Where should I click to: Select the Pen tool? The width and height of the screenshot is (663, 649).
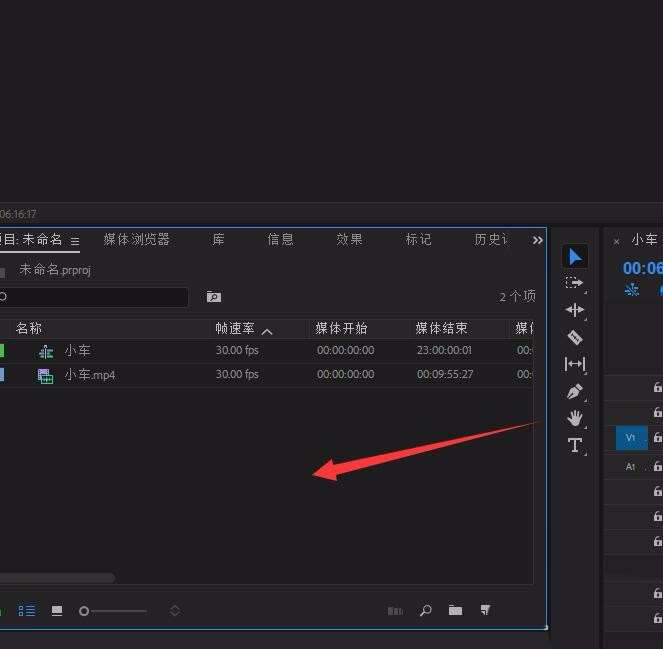pos(575,391)
